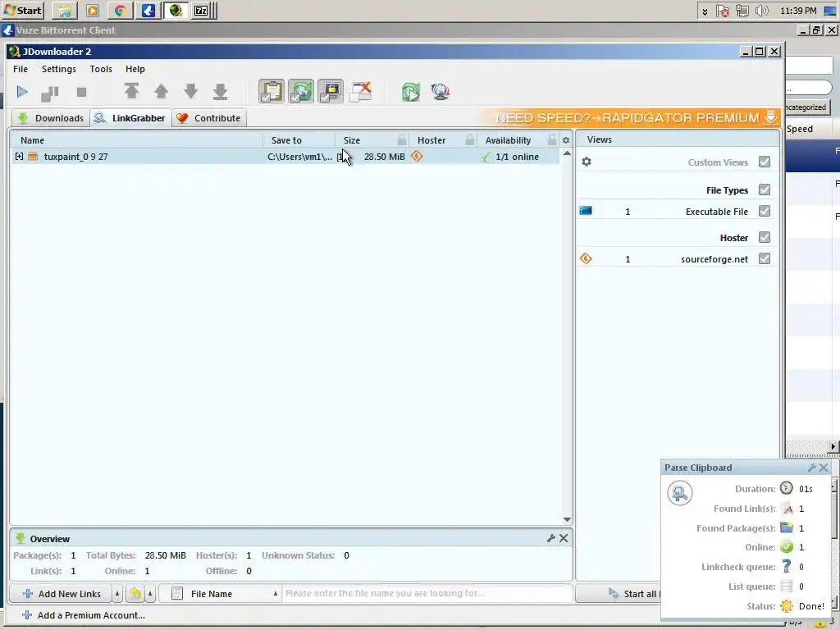This screenshot has width=840, height=630.
Task: Open Custom Views gear icon
Action: coord(587,162)
